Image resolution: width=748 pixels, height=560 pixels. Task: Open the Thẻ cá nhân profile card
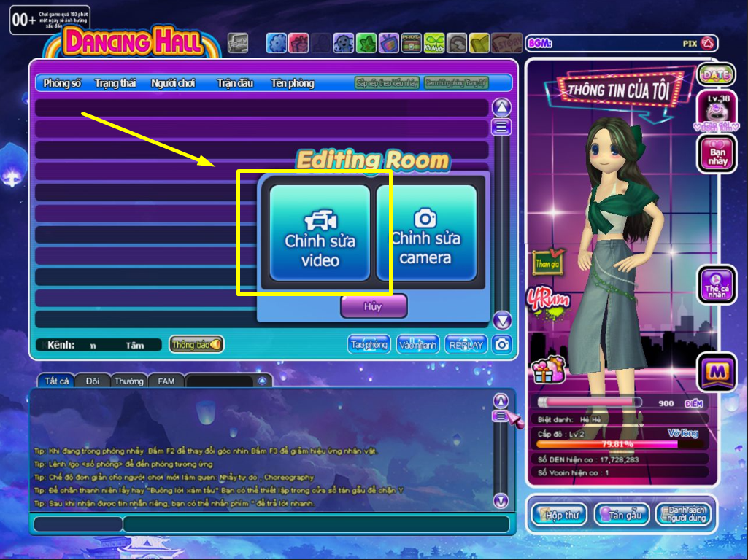(717, 284)
